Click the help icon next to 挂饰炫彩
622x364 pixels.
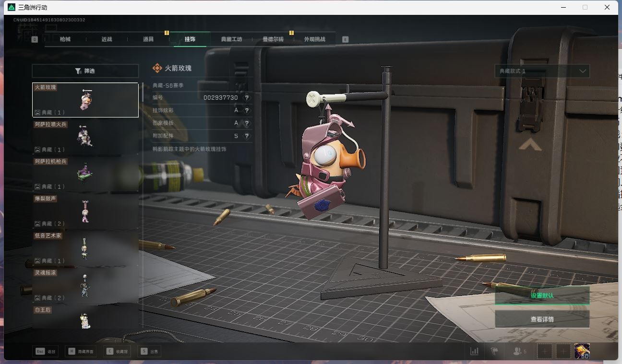click(x=247, y=110)
